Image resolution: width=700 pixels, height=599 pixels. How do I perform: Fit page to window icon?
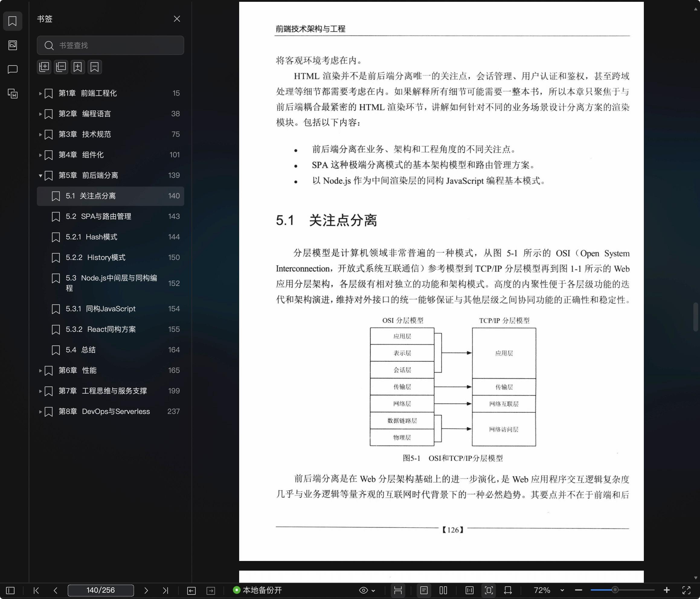click(489, 590)
